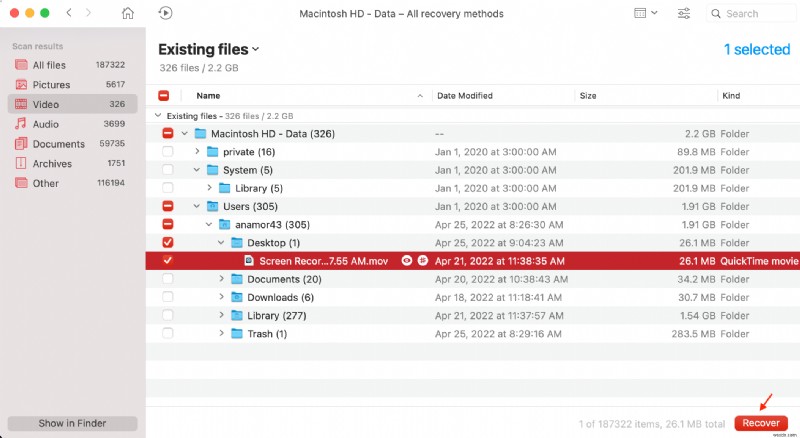Image resolution: width=800 pixels, height=438 pixels.
Task: Select Audio category in sidebar
Action: point(72,124)
